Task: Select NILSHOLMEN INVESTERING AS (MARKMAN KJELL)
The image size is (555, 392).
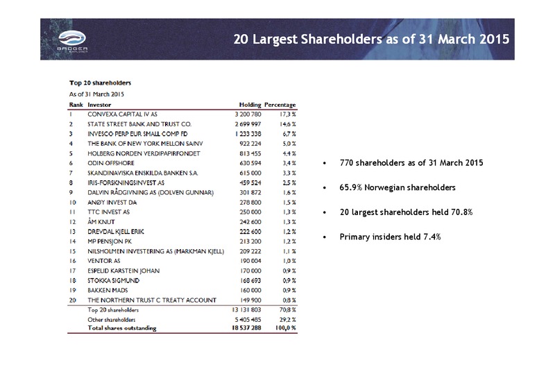Action: tap(156, 251)
